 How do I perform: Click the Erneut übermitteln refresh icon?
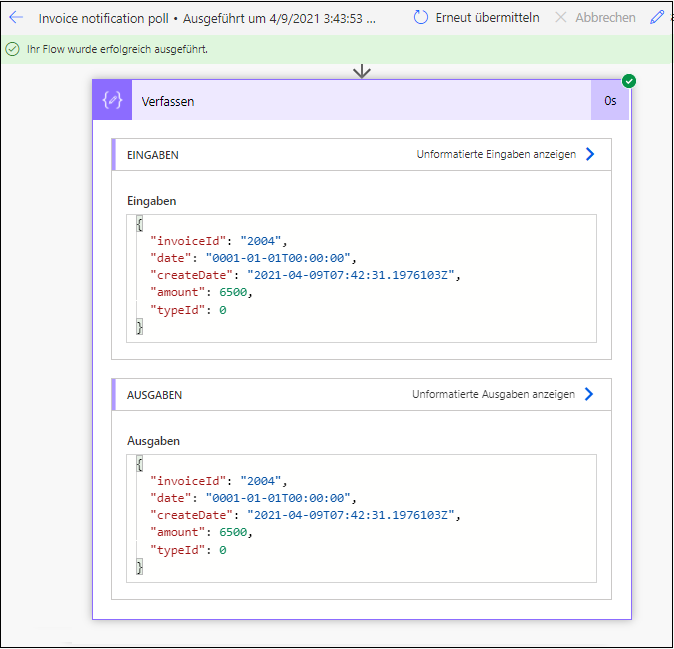[x=421, y=18]
